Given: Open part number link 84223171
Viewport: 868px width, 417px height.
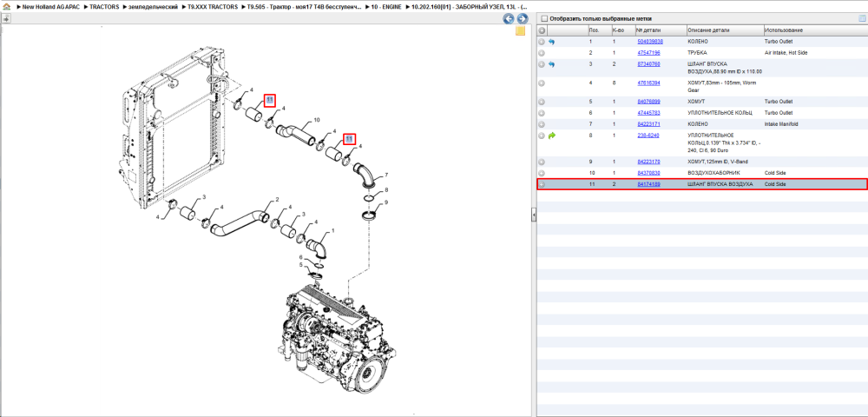Looking at the screenshot, I should coord(648,124).
